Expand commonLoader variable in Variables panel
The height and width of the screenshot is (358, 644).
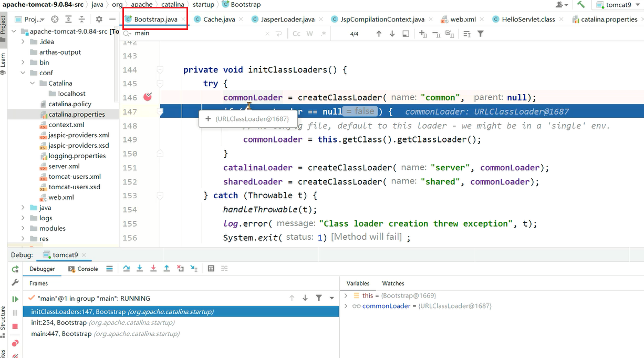click(x=346, y=306)
